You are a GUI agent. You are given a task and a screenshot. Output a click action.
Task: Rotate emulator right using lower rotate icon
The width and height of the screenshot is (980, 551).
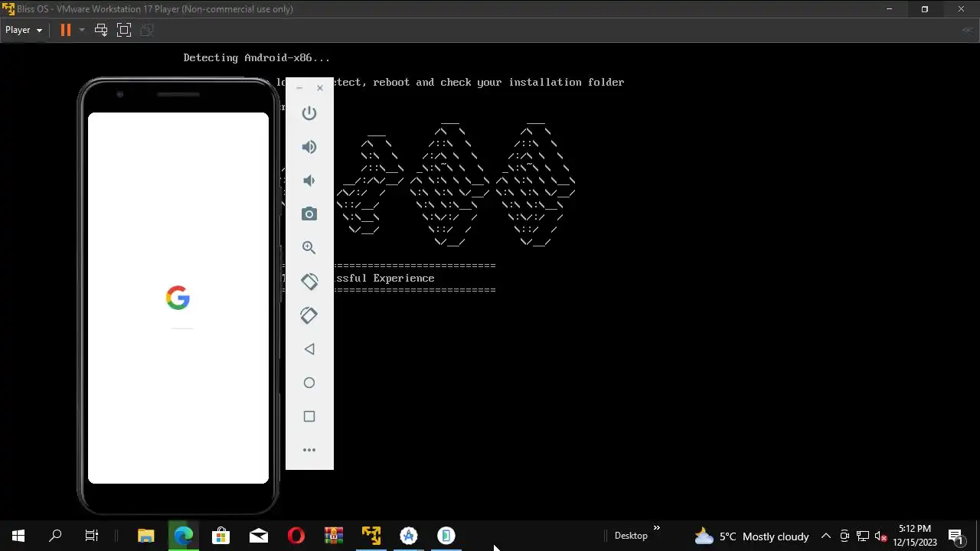(x=309, y=315)
